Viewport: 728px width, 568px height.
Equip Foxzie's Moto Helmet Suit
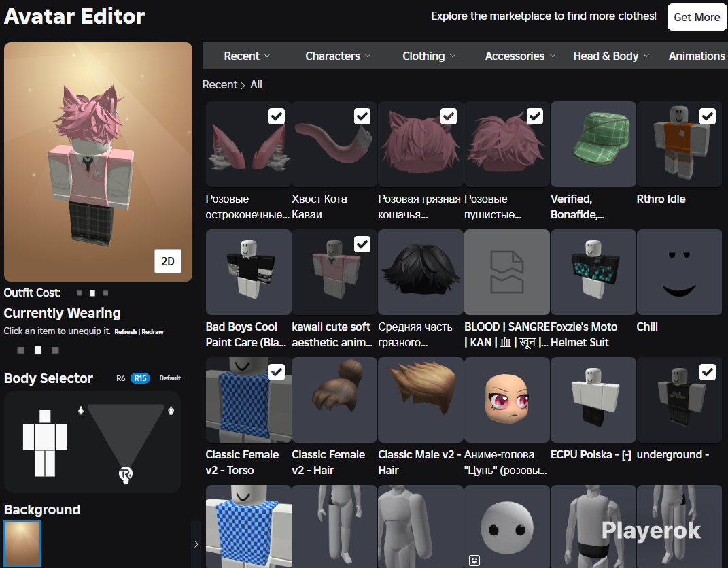pyautogui.click(x=593, y=272)
